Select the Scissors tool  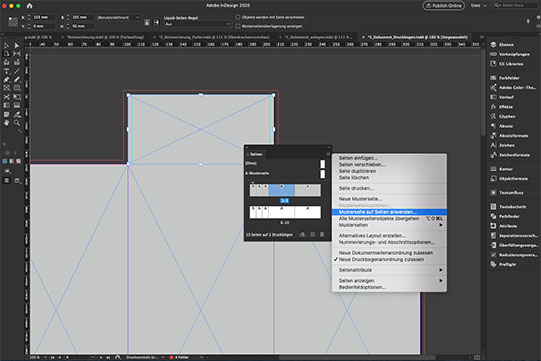(x=7, y=97)
